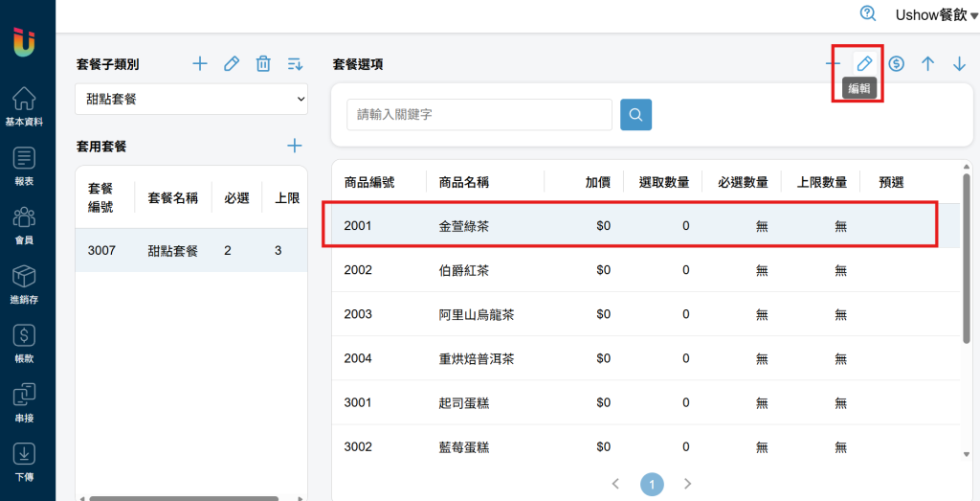Open the 甜點套餐 category dropdown
This screenshot has width=980, height=501.
click(x=191, y=99)
